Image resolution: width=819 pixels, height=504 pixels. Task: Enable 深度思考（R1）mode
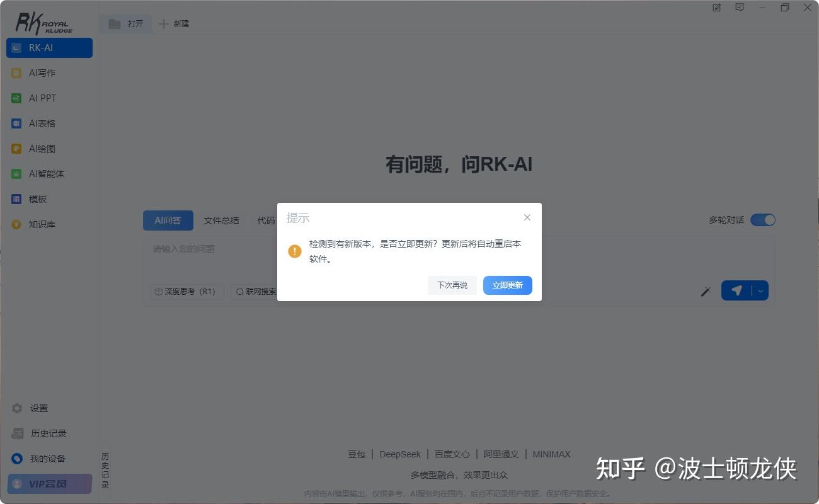click(x=186, y=291)
